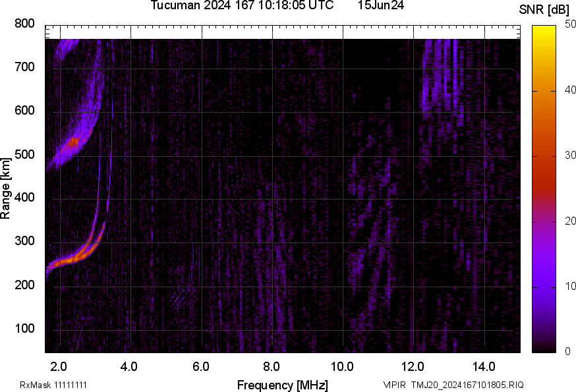Click the colorbar tick label '0'
576x392 pixels.
click(x=567, y=352)
